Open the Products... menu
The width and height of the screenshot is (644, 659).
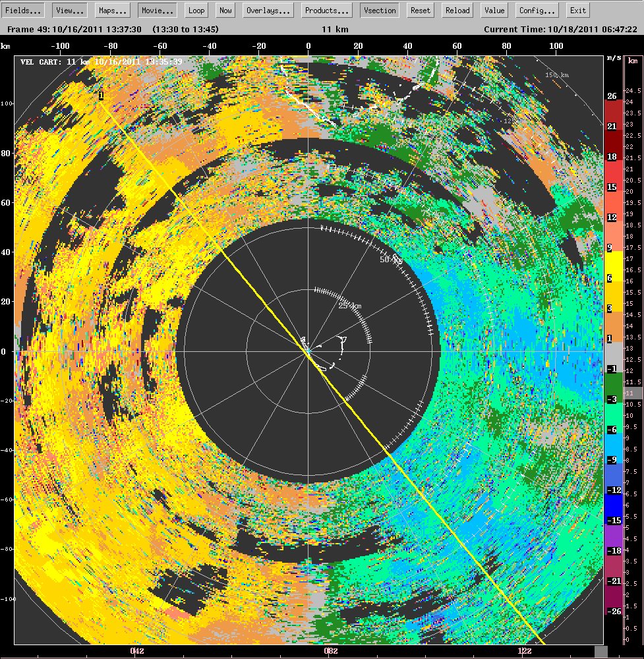[x=327, y=11]
